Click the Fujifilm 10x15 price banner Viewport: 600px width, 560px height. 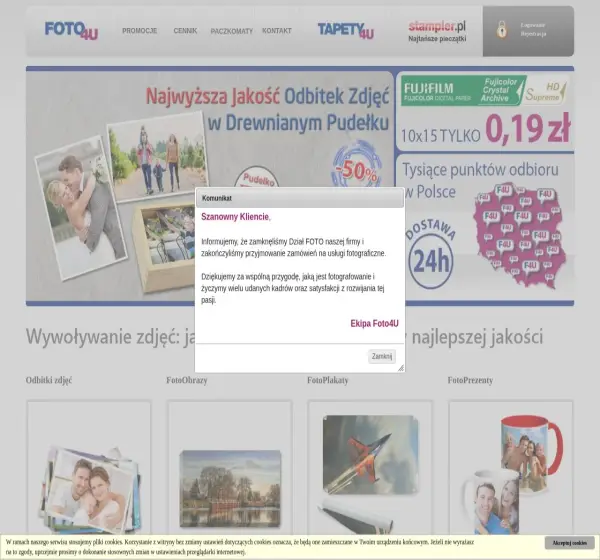(485, 111)
